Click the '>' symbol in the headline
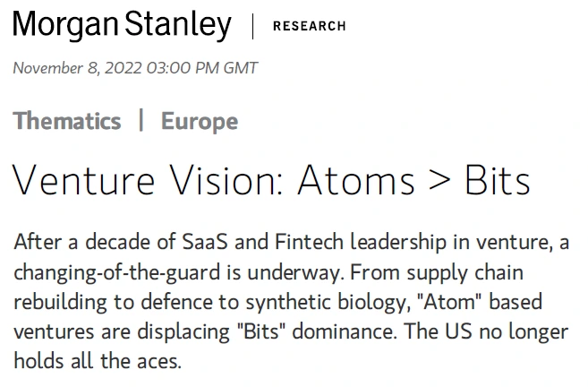 pyautogui.click(x=439, y=181)
